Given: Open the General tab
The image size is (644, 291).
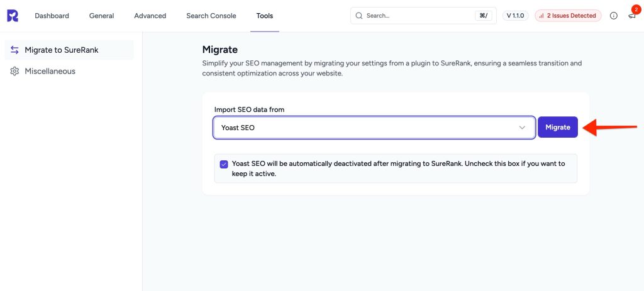Looking at the screenshot, I should [x=101, y=16].
